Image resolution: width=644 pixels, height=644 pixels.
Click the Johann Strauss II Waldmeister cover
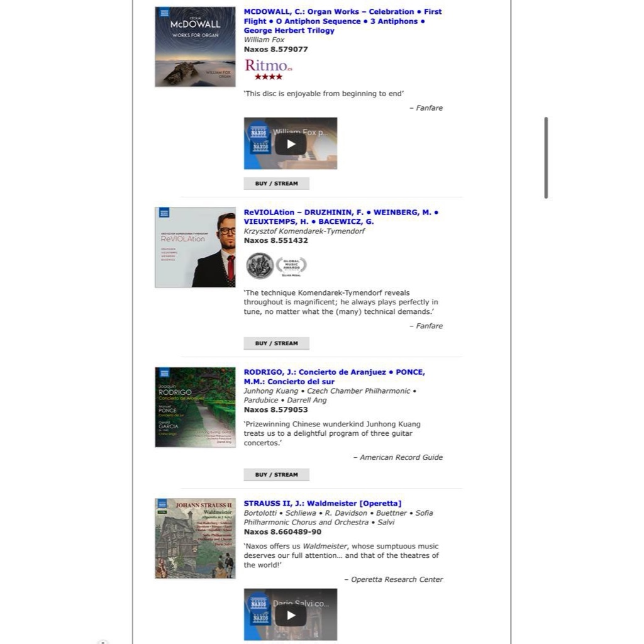(195, 538)
